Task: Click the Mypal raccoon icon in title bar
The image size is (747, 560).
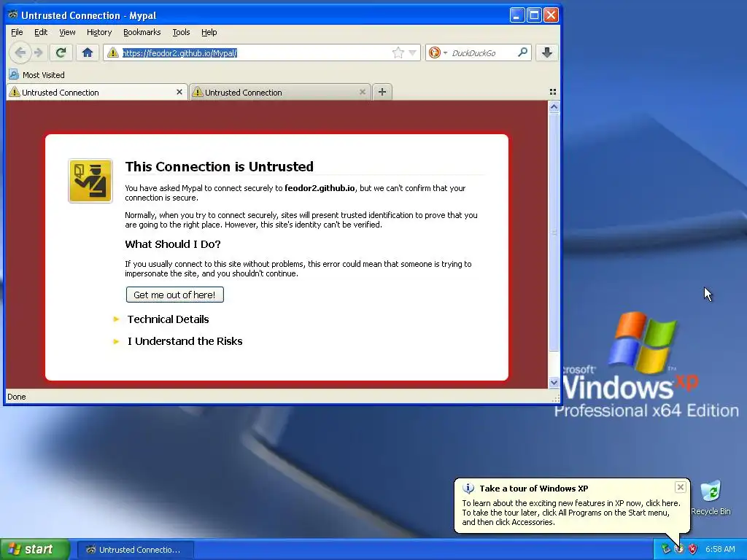Action: tap(13, 15)
